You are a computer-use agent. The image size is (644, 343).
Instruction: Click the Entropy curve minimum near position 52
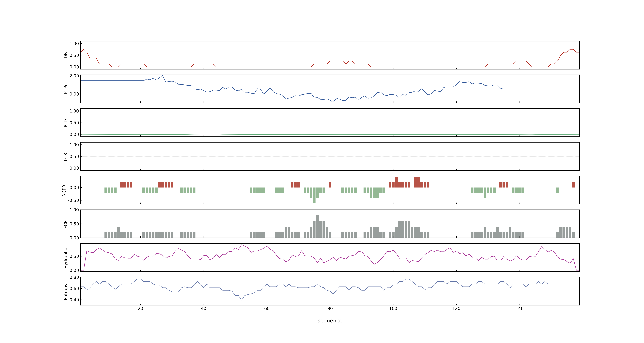[242, 300]
